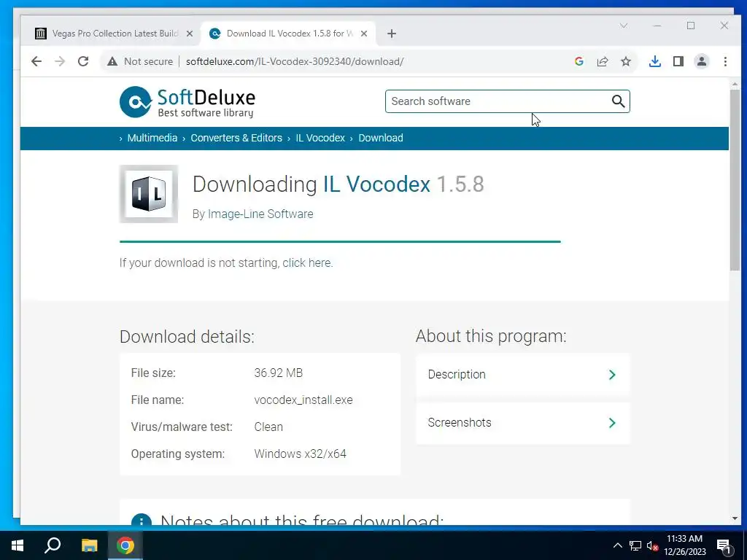Click the Download details heading
747x560 pixels.
click(187, 337)
